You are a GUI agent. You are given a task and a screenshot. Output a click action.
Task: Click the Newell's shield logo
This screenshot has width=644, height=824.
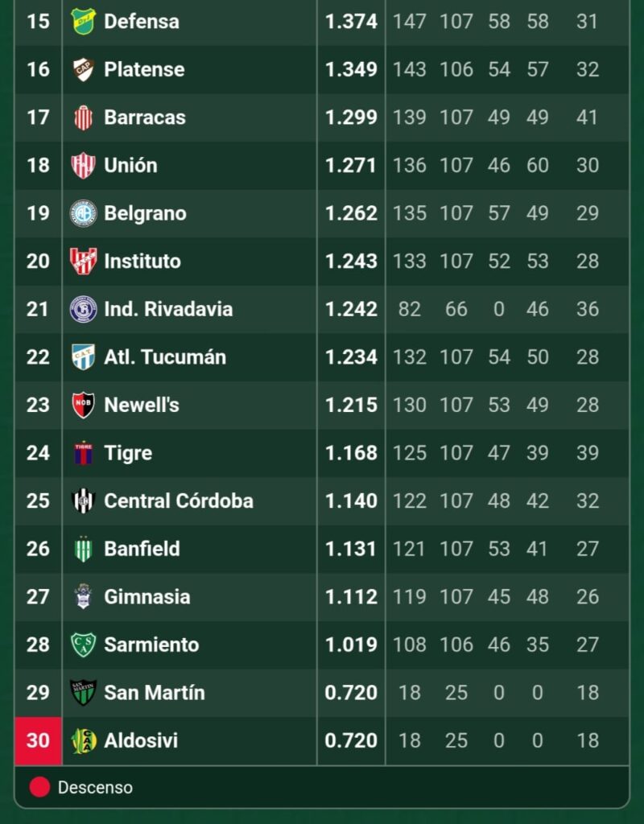pyautogui.click(x=83, y=405)
